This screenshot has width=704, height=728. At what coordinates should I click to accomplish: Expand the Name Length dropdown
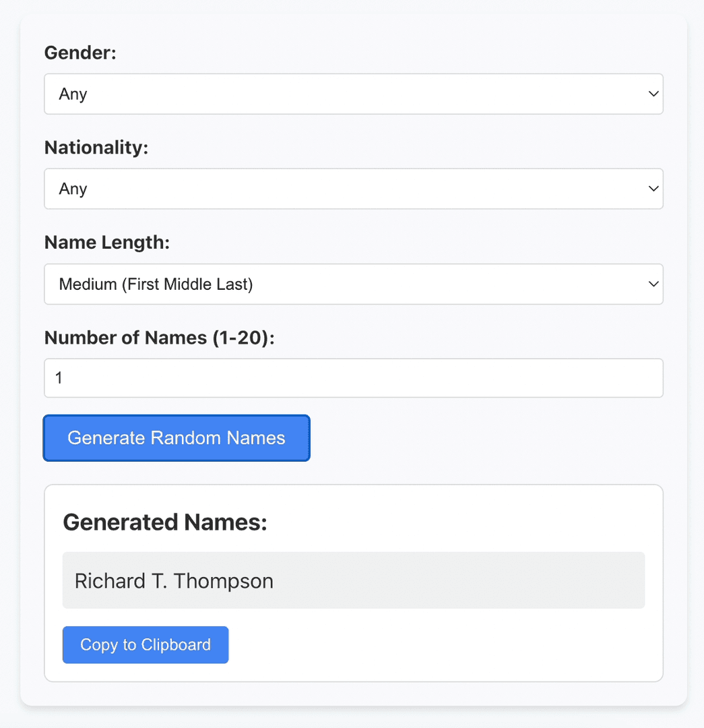coord(353,284)
